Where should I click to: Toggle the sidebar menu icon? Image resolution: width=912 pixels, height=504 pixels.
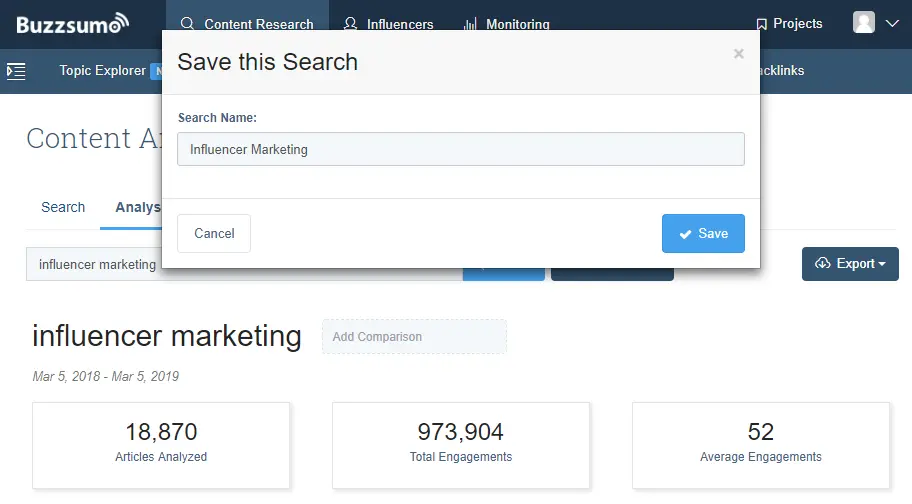pos(16,71)
